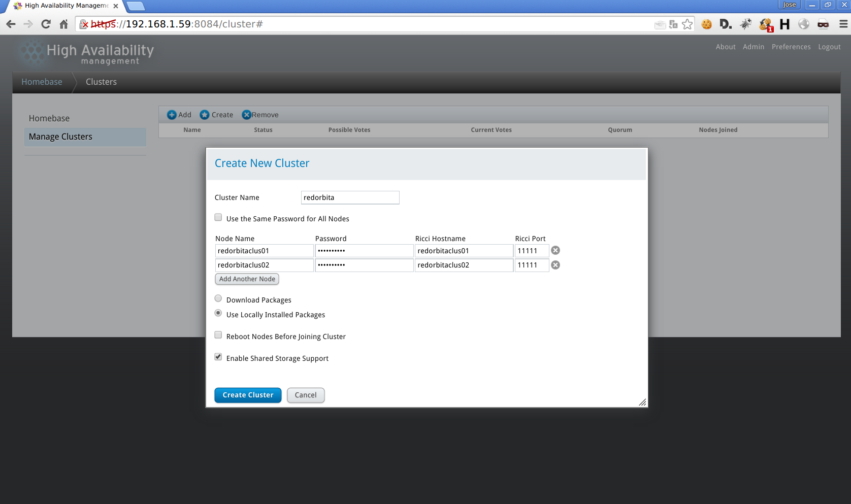Open the browser hamburger menu
851x504 pixels.
(843, 24)
